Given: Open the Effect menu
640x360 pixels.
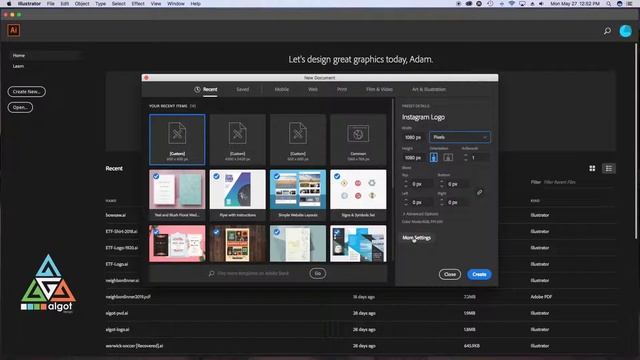Looking at the screenshot, I should (x=138, y=4).
